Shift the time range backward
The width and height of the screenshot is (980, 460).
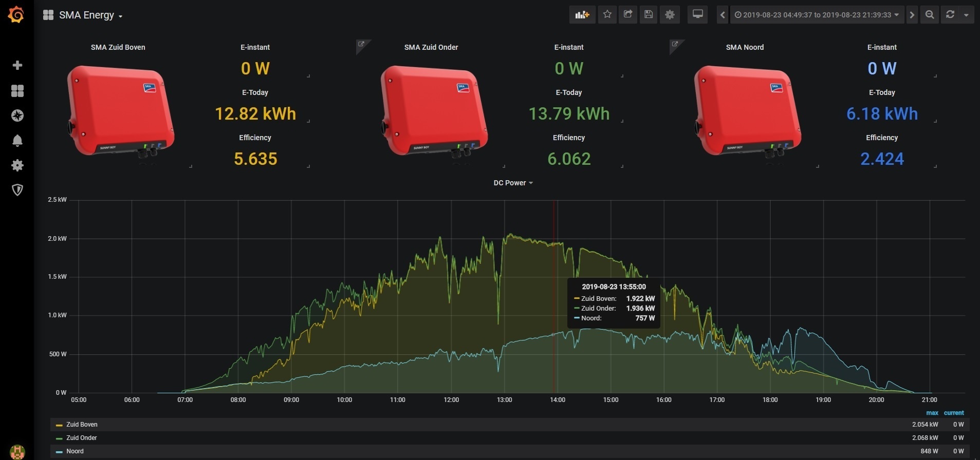[x=723, y=15]
